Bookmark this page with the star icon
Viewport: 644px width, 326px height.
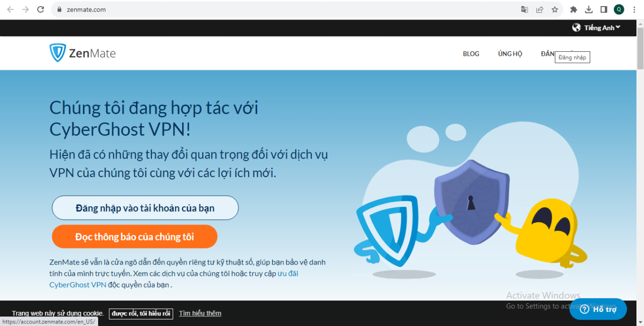[x=554, y=10]
